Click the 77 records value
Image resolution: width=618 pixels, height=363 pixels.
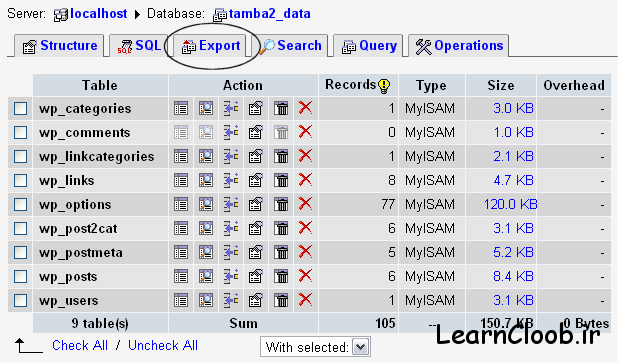point(388,204)
